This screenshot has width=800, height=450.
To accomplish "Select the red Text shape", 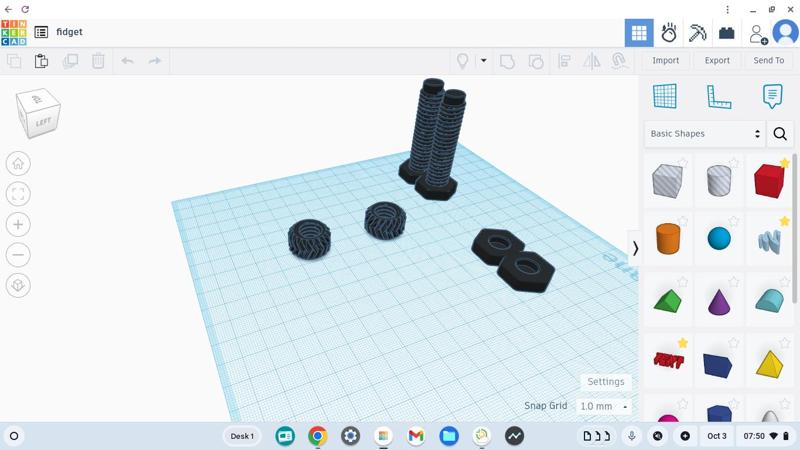I will [x=668, y=361].
